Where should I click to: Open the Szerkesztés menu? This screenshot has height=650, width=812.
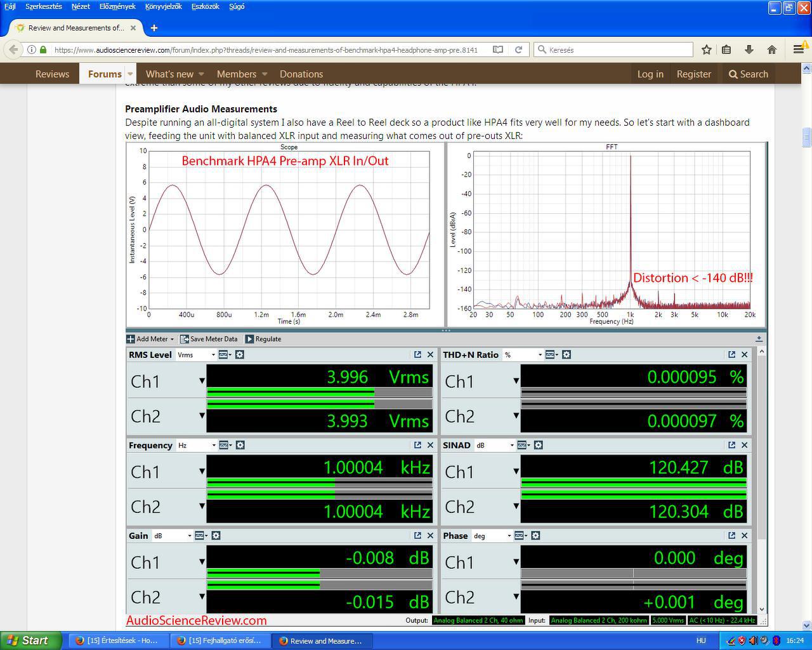(x=44, y=6)
